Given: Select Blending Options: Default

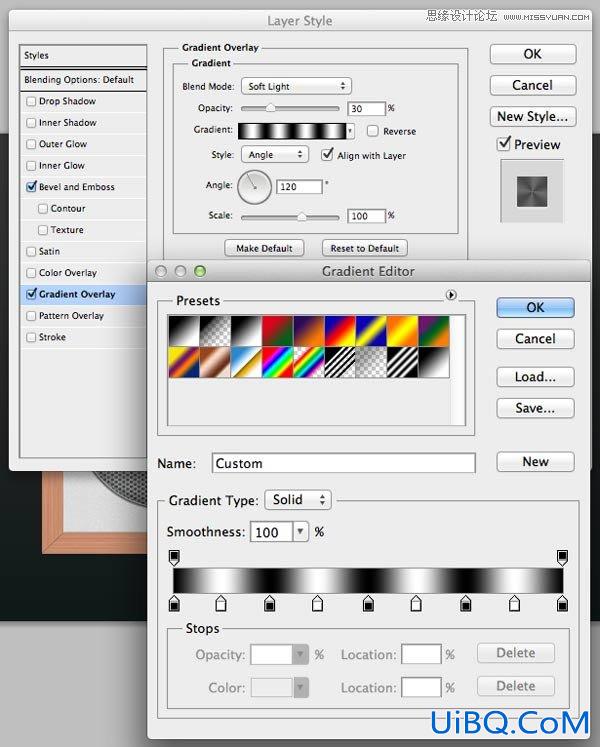Looking at the screenshot, I should (x=83, y=80).
